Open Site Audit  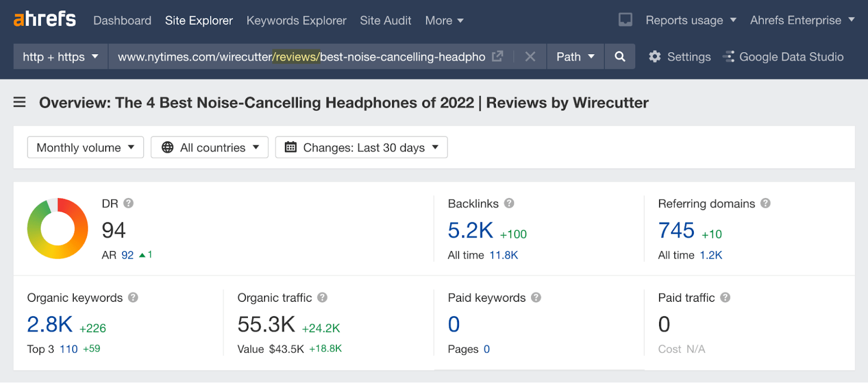(x=386, y=21)
